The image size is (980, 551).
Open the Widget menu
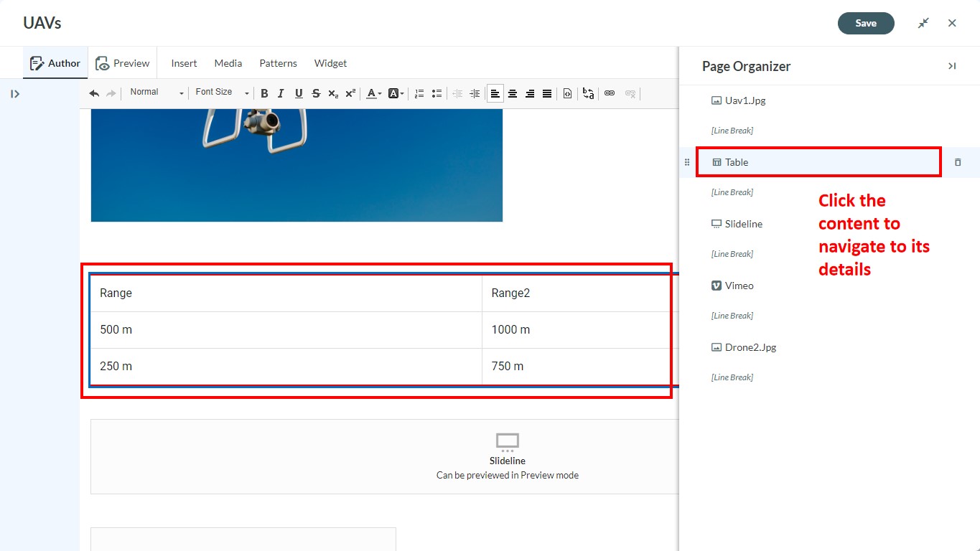(x=330, y=63)
